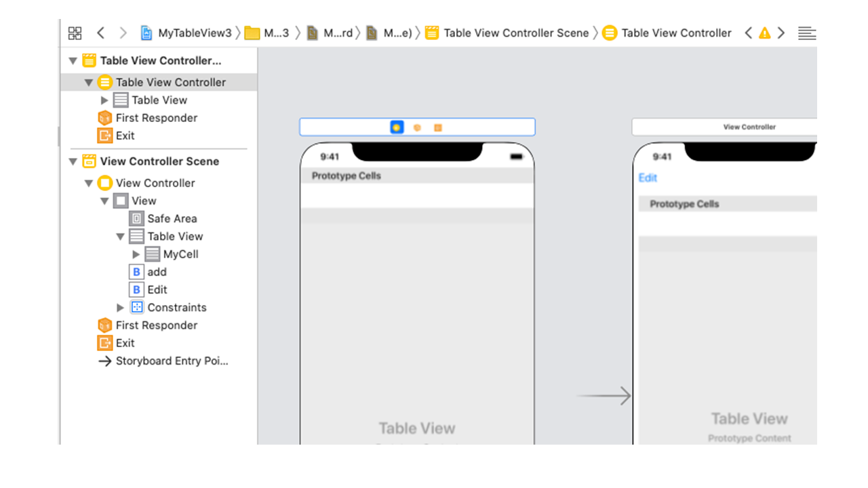
Task: Expand the Constraints group
Action: coord(121,308)
